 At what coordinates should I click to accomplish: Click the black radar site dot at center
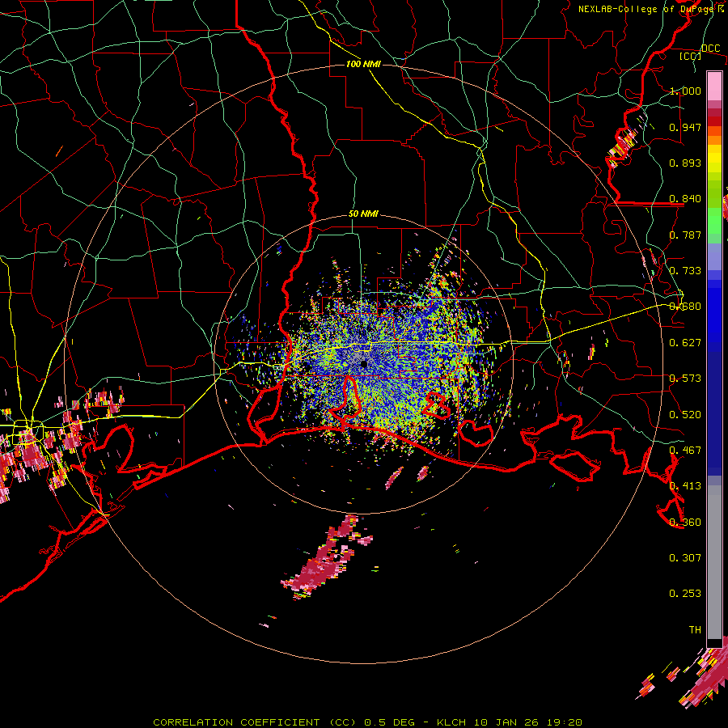pyautogui.click(x=365, y=365)
